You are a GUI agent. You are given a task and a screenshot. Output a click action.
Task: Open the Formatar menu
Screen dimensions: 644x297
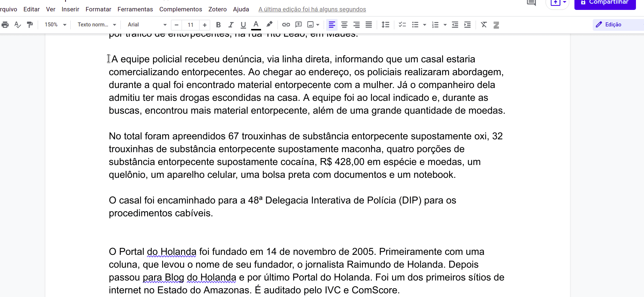tap(98, 9)
